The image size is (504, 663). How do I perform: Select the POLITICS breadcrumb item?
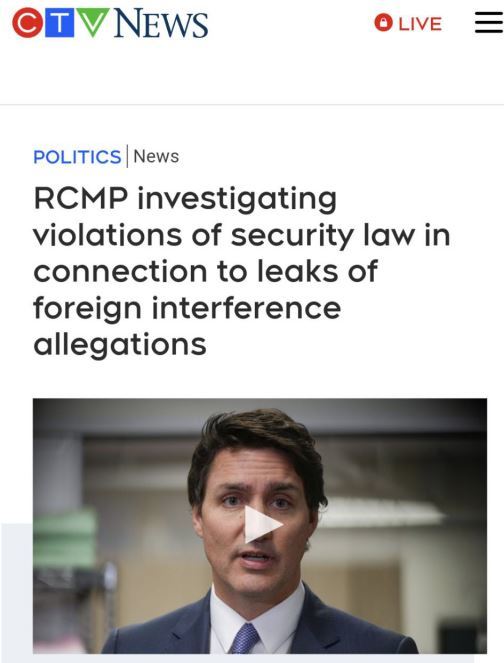click(x=77, y=157)
